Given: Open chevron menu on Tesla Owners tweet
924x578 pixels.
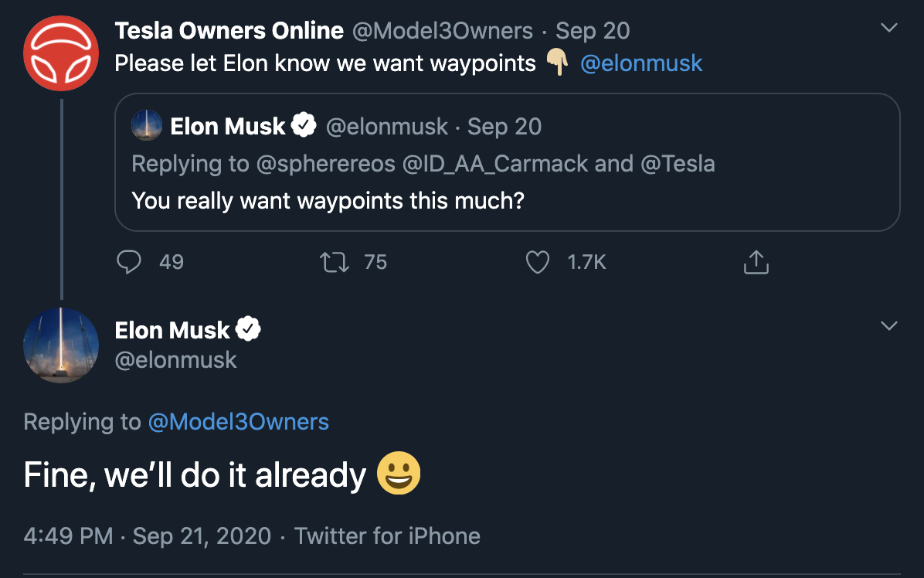Looking at the screenshot, I should point(888,27).
